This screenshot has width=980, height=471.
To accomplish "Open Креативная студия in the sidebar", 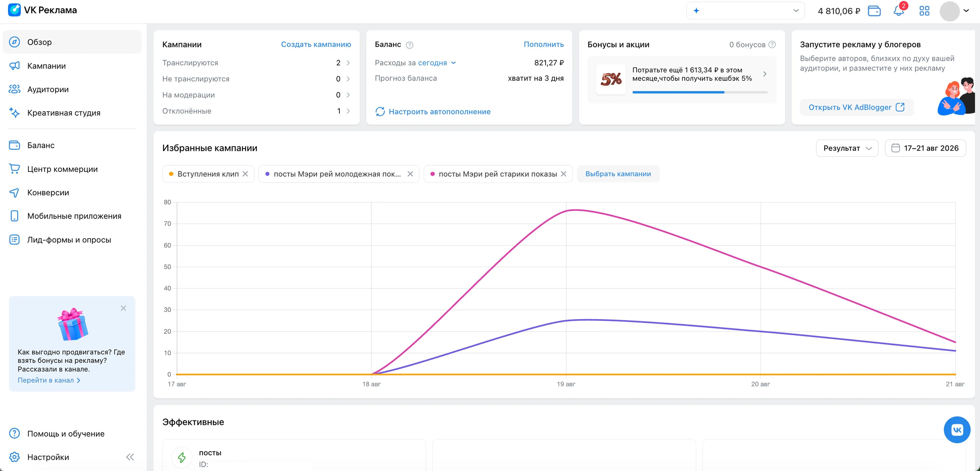I will [72, 113].
